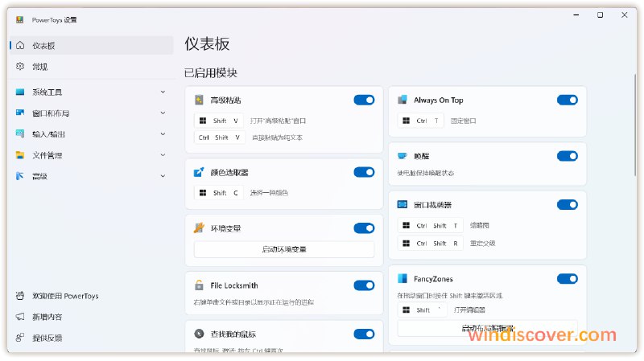Click the 提供反馈 feedback icon

[20, 338]
